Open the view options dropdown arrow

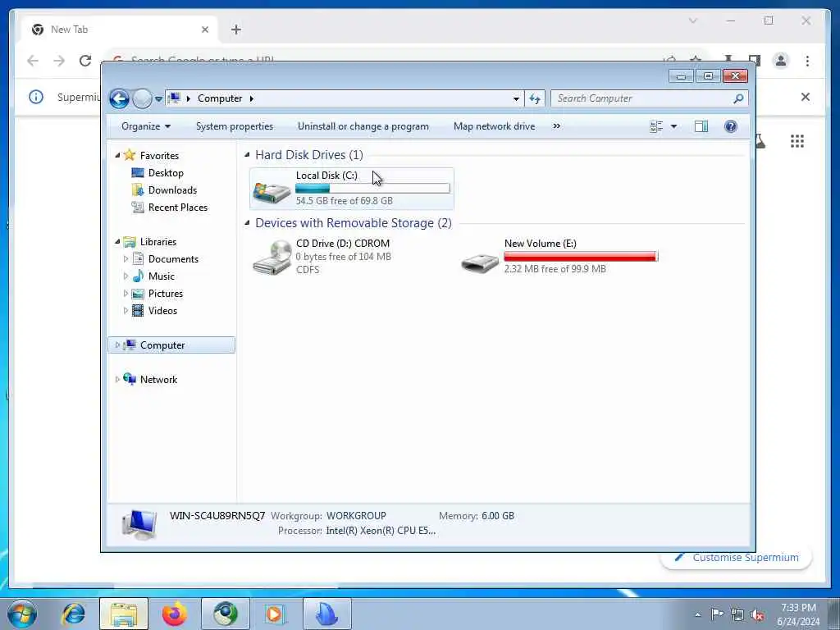(674, 126)
